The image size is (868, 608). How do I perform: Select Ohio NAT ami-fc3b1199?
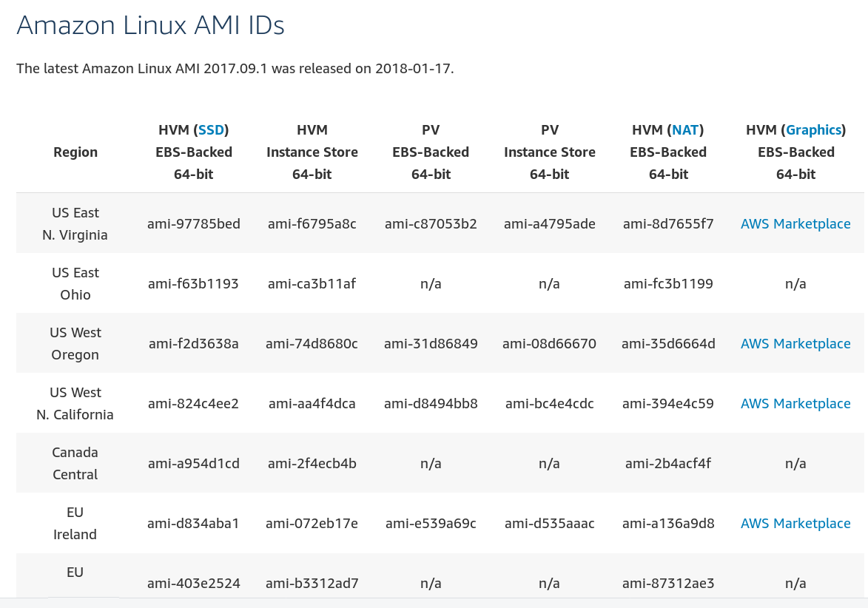[668, 284]
